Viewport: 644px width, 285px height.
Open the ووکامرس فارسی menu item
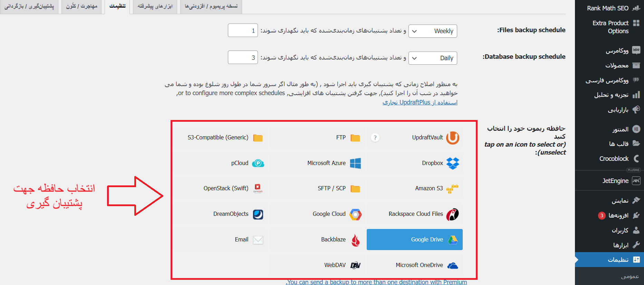pos(609,80)
